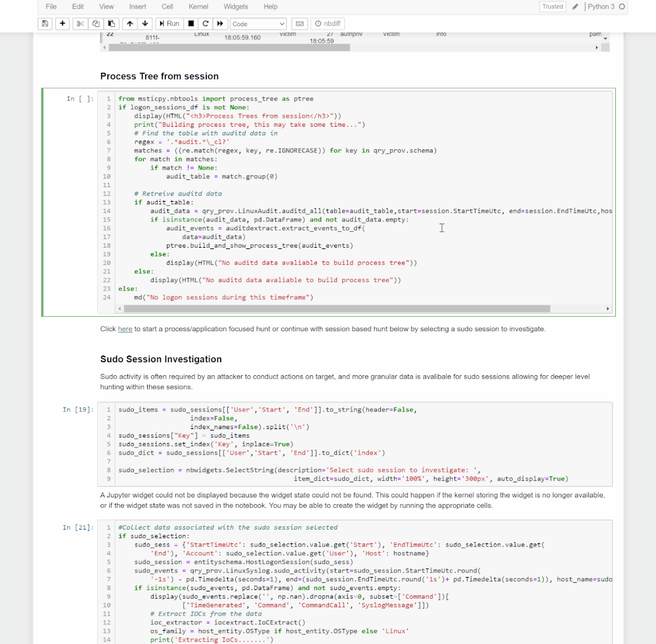The height and width of the screenshot is (644, 656).
Task: Move selected cell down arrow
Action: tap(145, 24)
